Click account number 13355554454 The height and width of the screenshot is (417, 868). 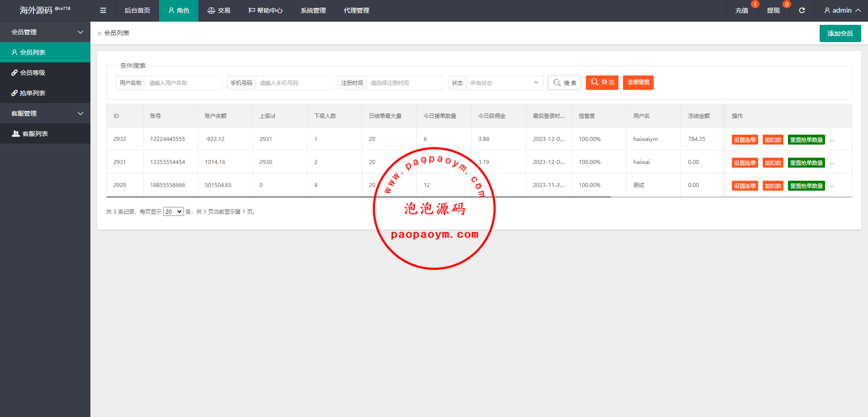(168, 162)
